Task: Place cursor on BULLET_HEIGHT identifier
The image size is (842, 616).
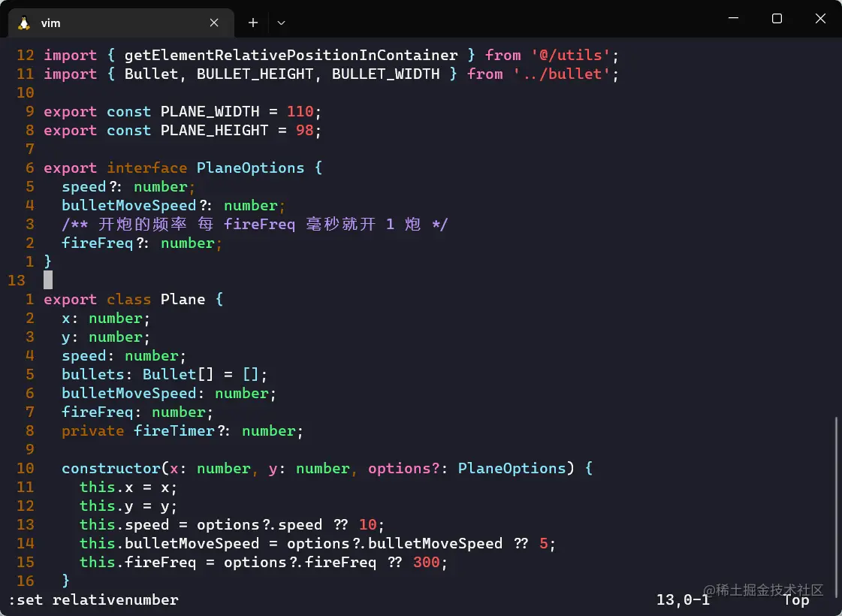Action: [255, 74]
